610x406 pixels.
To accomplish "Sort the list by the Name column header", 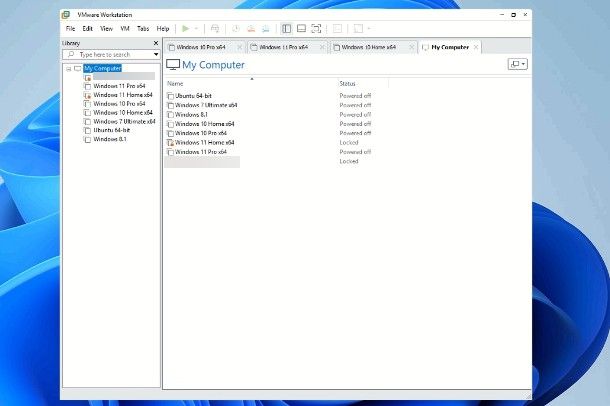I will pos(175,83).
